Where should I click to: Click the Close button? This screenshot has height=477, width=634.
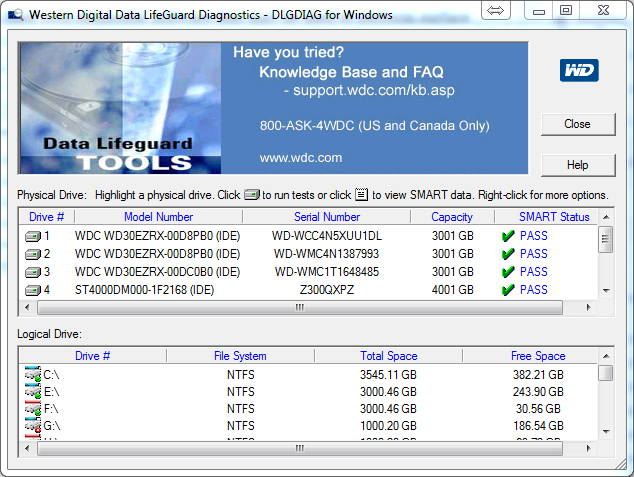point(577,124)
